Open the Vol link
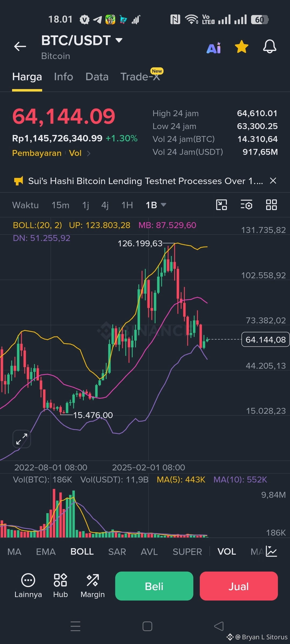 (x=75, y=153)
